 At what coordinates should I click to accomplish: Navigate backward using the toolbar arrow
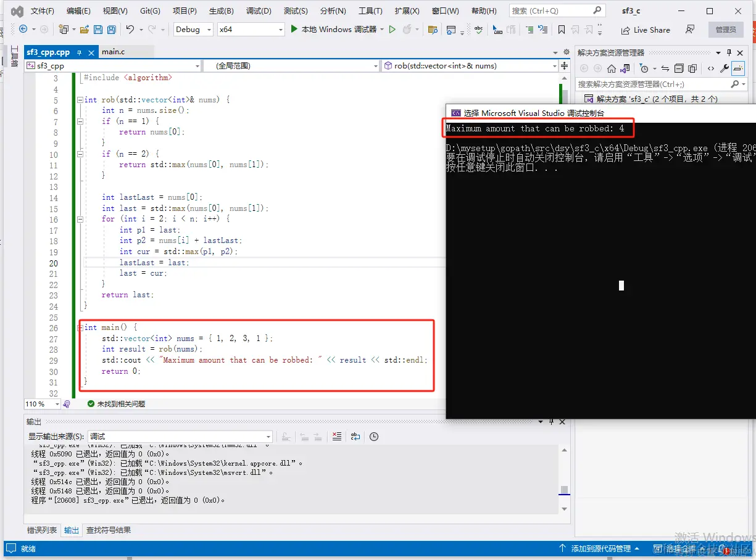coord(23,29)
